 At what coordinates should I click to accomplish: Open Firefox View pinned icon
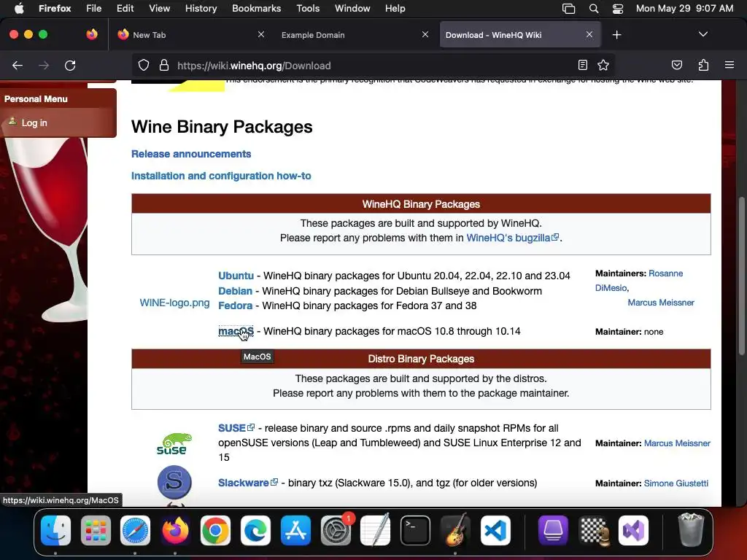(92, 34)
